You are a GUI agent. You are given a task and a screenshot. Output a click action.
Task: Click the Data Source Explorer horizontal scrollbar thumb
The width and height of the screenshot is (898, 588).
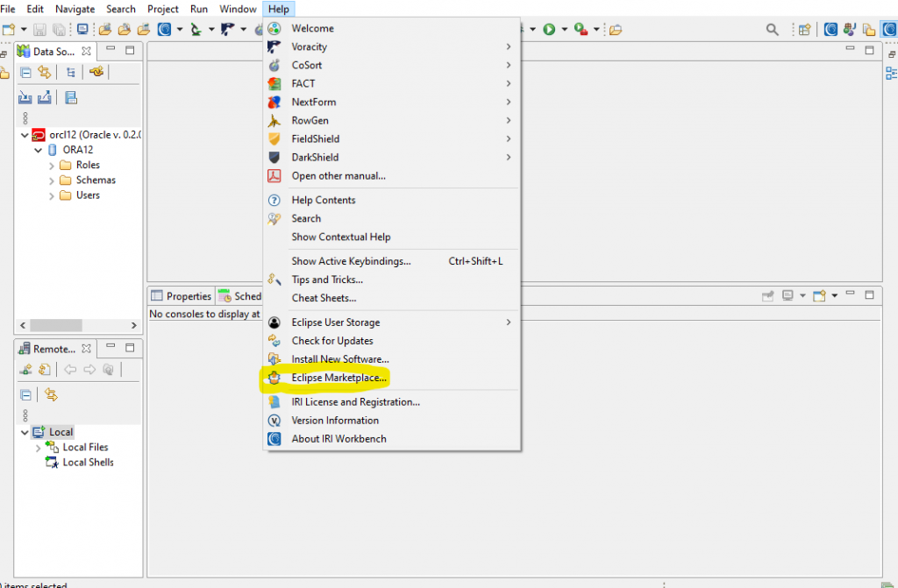pyautogui.click(x=55, y=325)
